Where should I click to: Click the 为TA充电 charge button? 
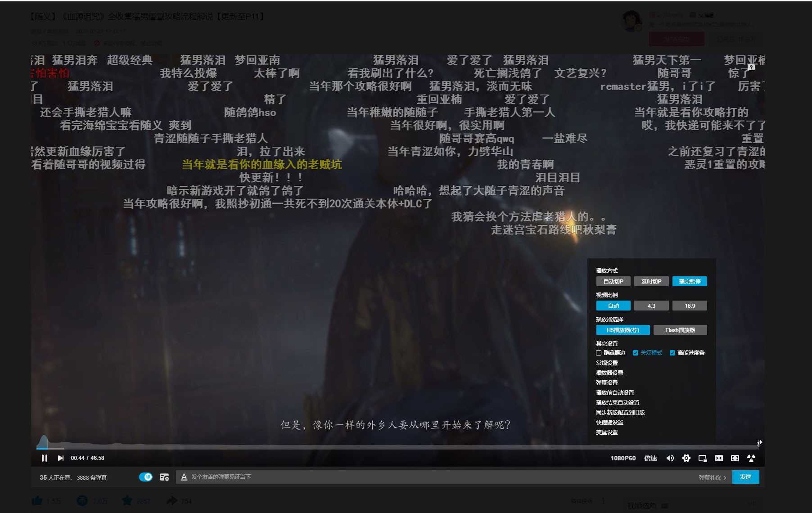676,40
